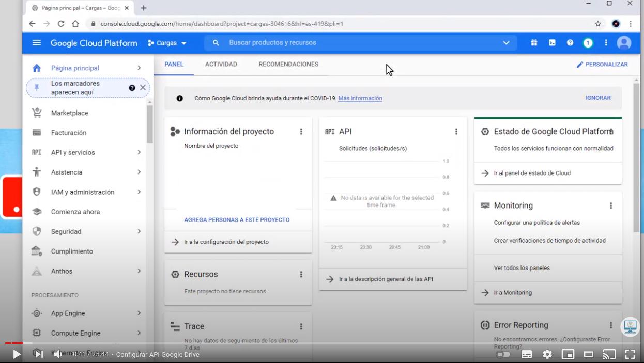
Task: Open the help question mark menu in header
Action: pyautogui.click(x=570, y=43)
